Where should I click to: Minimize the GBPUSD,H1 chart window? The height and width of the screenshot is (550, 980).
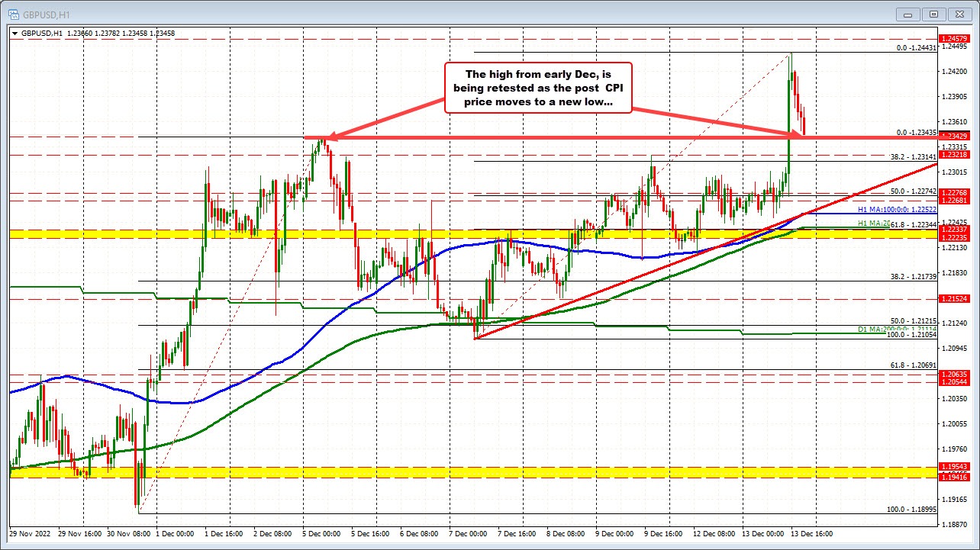[x=908, y=13]
